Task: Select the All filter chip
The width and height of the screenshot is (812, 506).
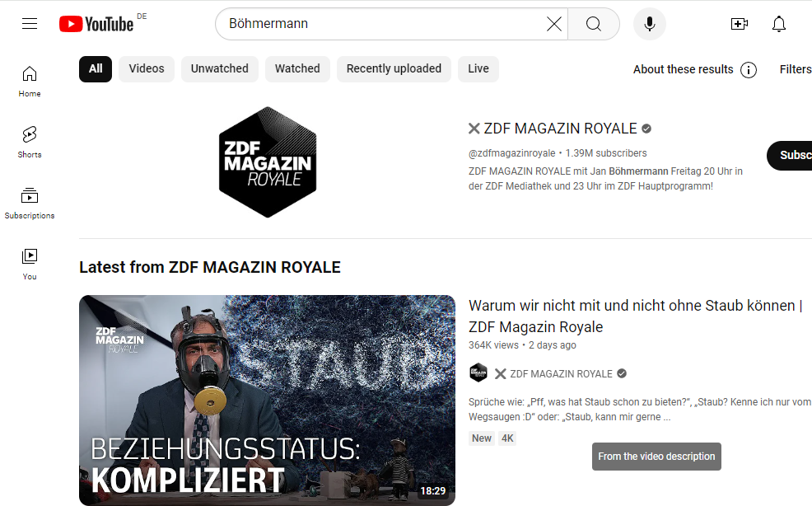Action: click(96, 69)
